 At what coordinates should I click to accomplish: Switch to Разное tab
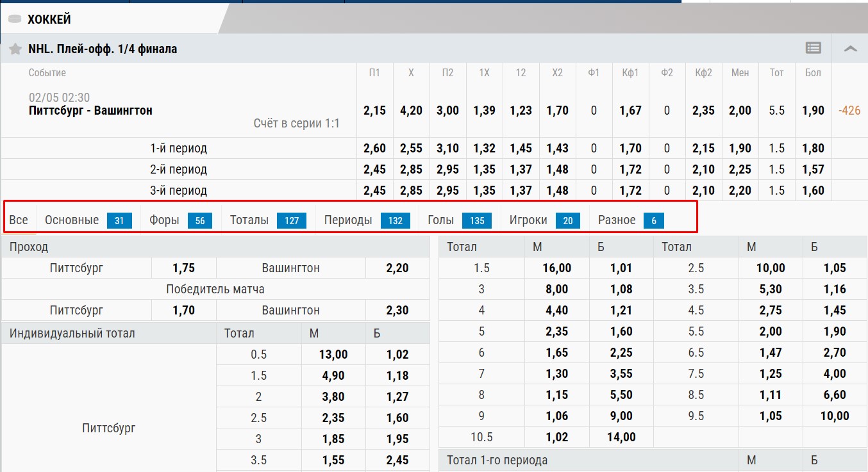coord(631,220)
